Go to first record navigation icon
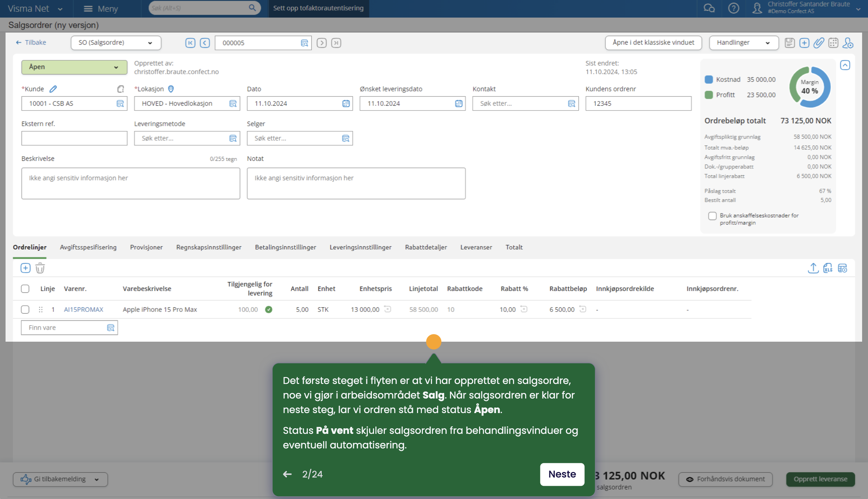This screenshot has height=499, width=868. (x=190, y=43)
